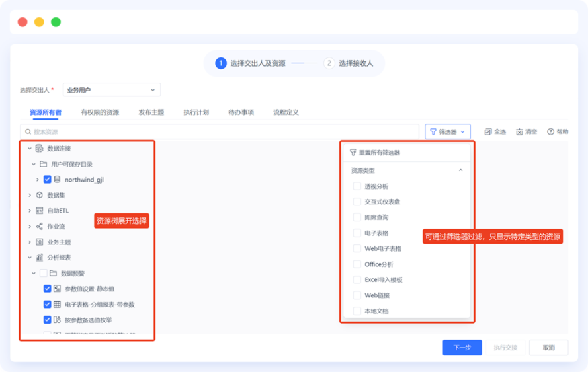Viewport: 588px width, 372px height.
Task: Click the 清空 clear icon
Action: 520,132
